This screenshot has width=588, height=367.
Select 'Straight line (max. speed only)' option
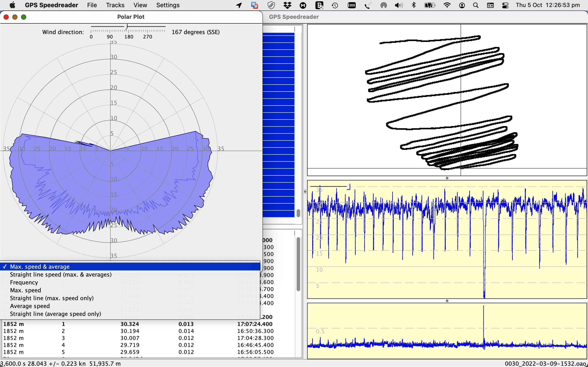pos(52,298)
